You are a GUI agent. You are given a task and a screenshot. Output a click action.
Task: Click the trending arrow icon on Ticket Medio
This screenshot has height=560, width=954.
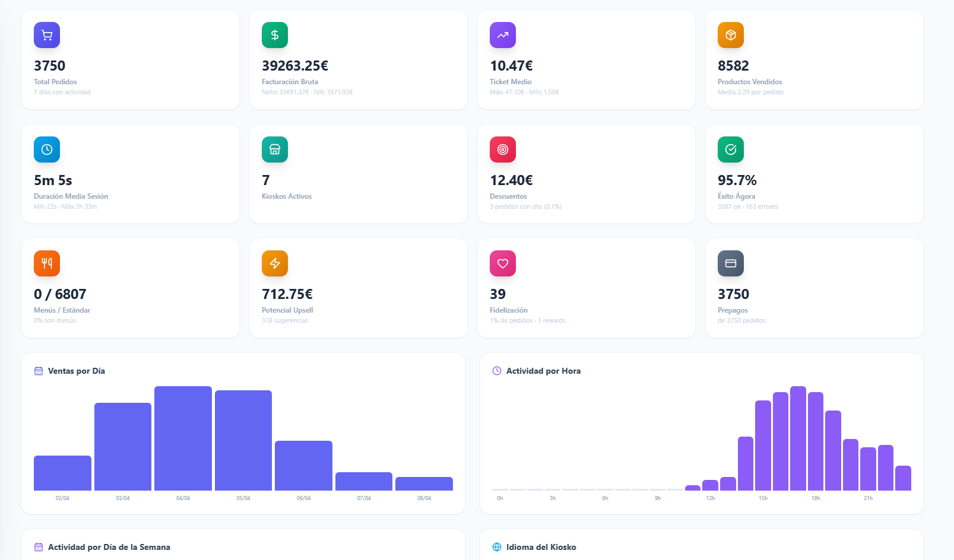(x=503, y=35)
